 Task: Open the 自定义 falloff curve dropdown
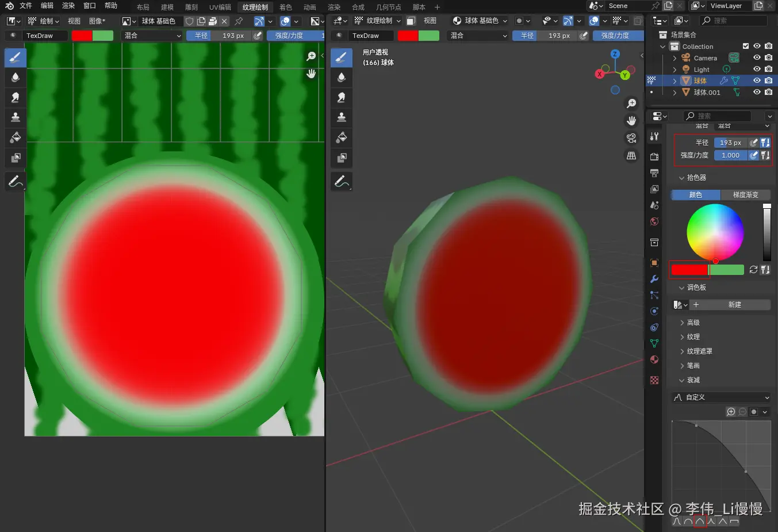(721, 397)
